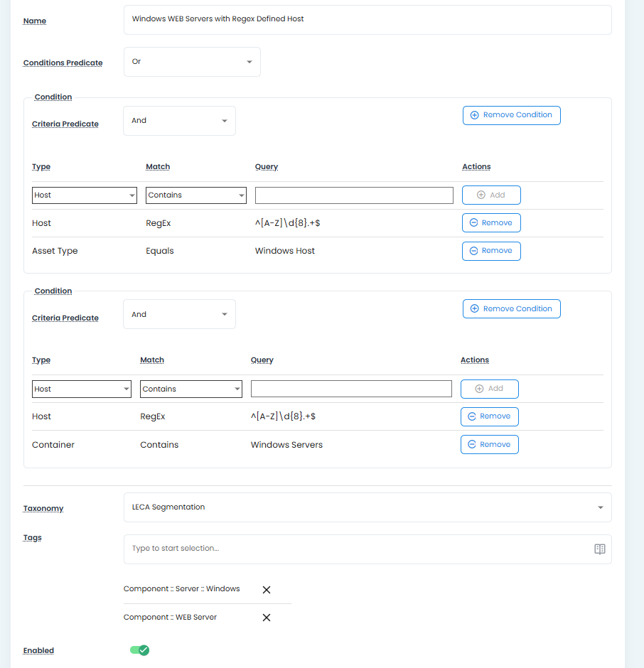This screenshot has height=668, width=644.
Task: Click Remove Condition in second condition
Action: point(511,309)
